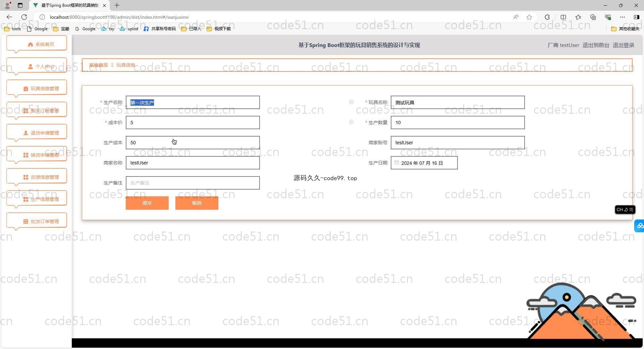644x349 pixels.
Task: Open the 换货申请管理 sidebar menu
Action: click(37, 155)
